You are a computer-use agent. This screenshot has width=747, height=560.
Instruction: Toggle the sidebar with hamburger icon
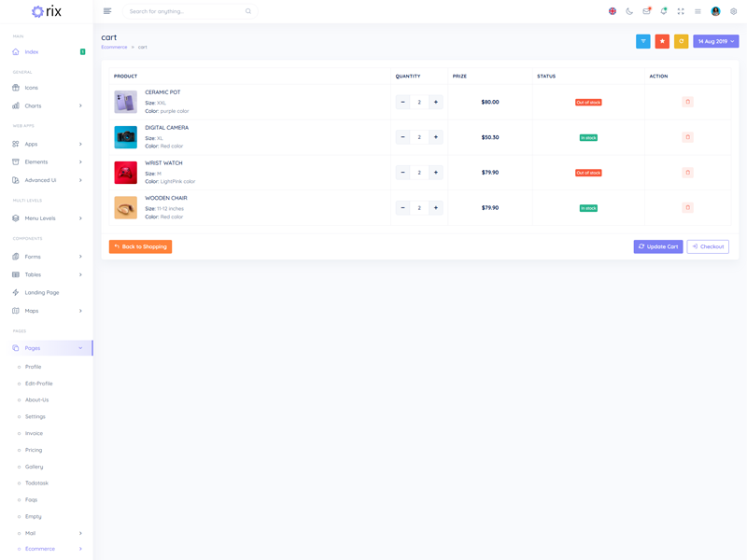point(107,11)
